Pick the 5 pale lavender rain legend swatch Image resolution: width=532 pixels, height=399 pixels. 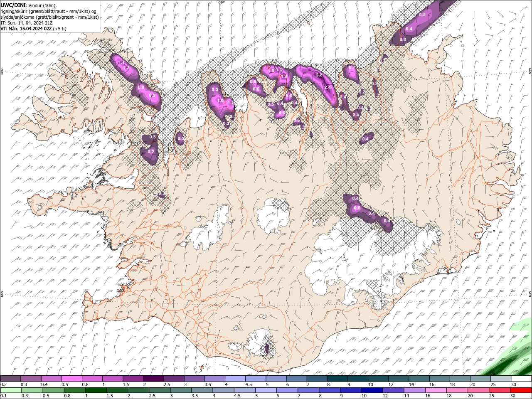pos(265,390)
